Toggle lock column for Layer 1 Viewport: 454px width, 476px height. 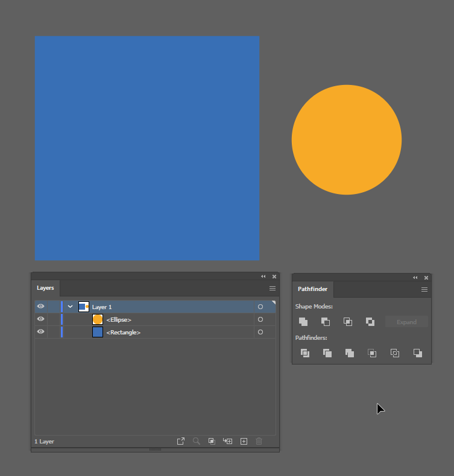point(54,307)
